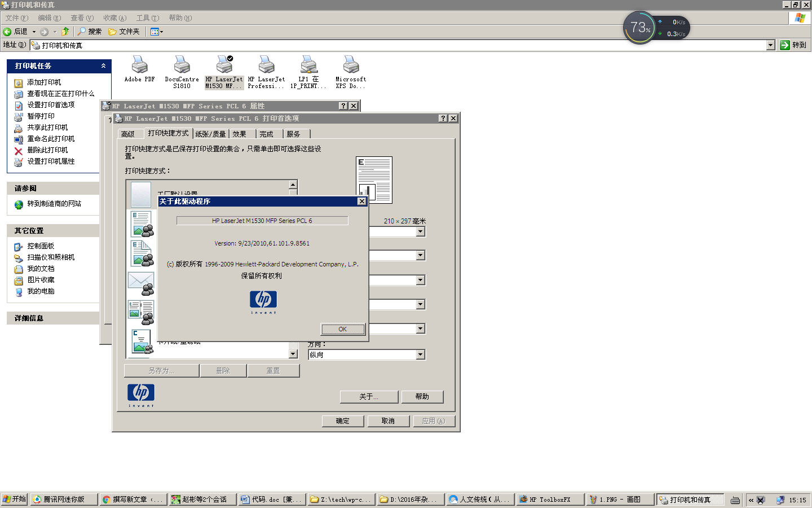Open the Tools menu
812x508 pixels.
pyautogui.click(x=147, y=18)
